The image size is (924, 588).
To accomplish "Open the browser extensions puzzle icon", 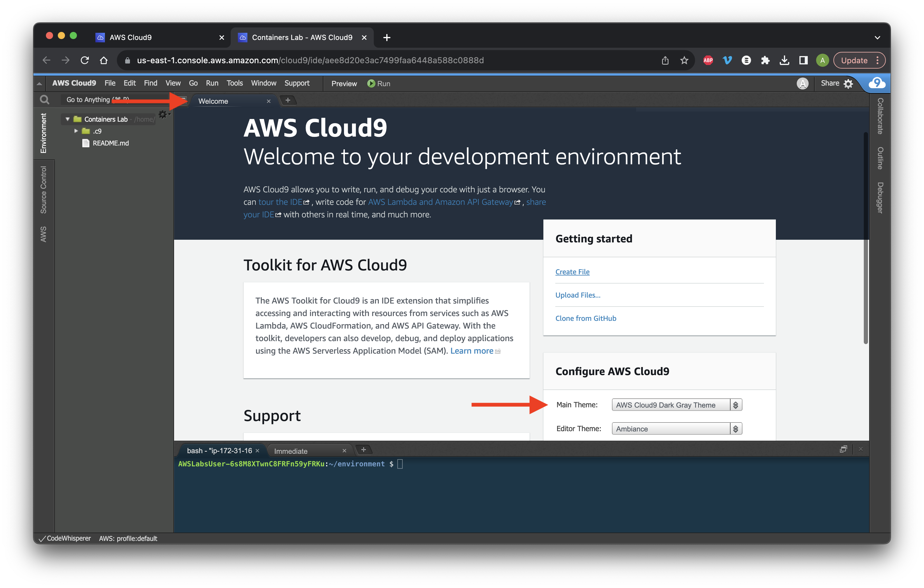I will pyautogui.click(x=765, y=60).
